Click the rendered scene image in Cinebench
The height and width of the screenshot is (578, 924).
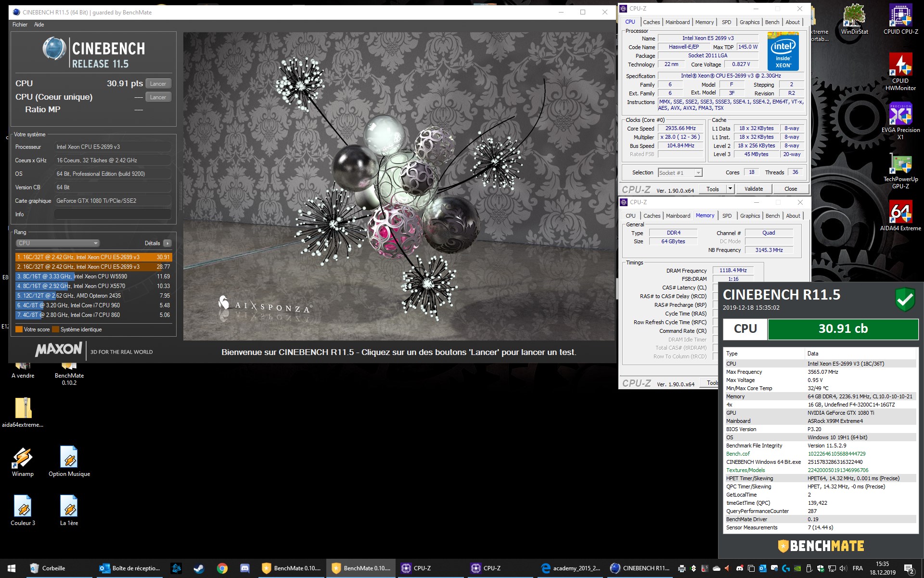[x=399, y=186]
